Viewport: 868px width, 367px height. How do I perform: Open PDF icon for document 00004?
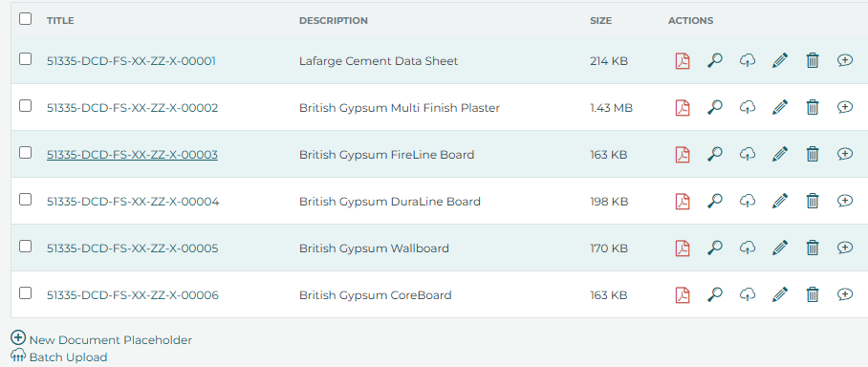point(683,201)
